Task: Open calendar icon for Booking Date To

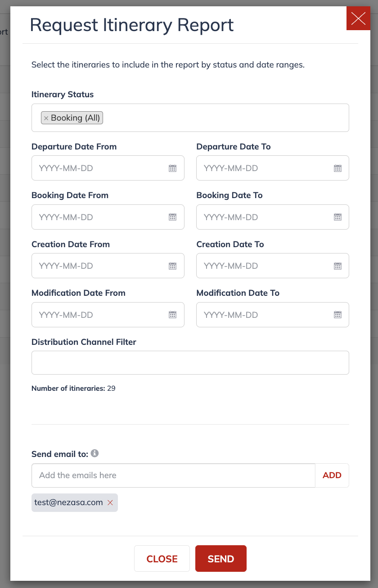Action: tap(337, 217)
